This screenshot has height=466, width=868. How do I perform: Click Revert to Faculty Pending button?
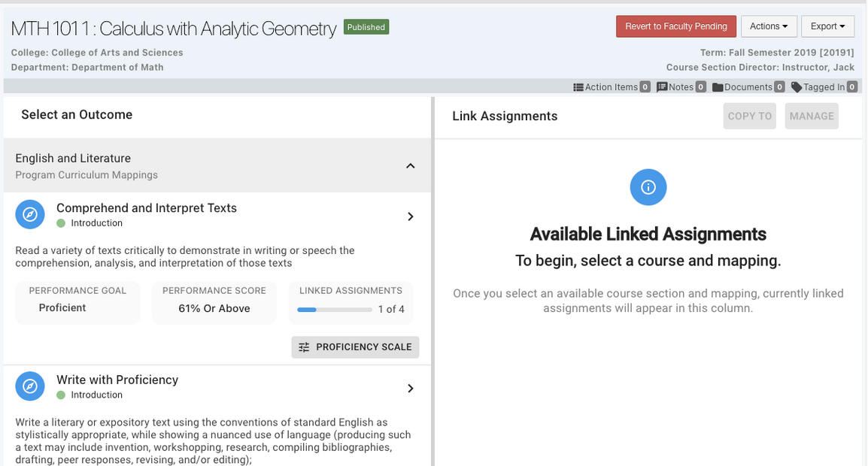click(675, 26)
